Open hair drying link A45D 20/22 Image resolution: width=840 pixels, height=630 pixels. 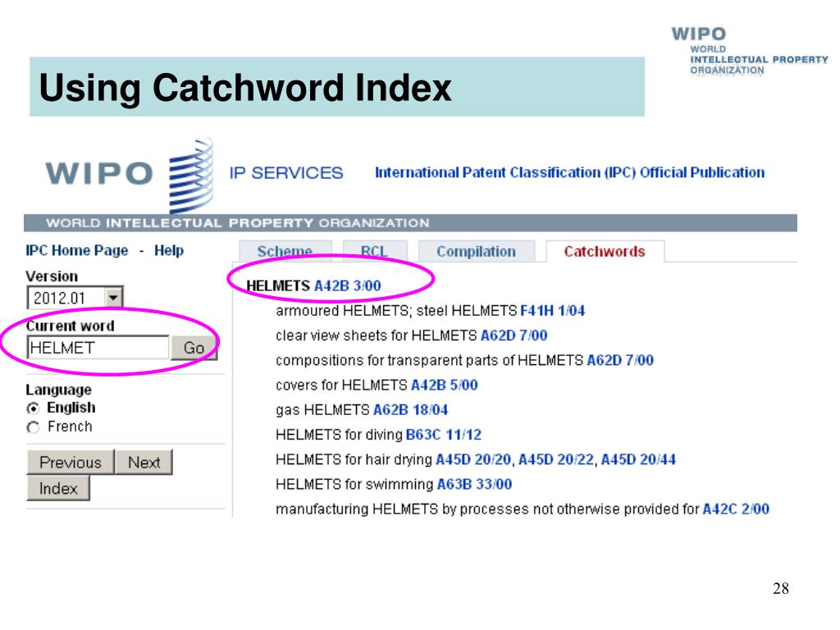(556, 459)
